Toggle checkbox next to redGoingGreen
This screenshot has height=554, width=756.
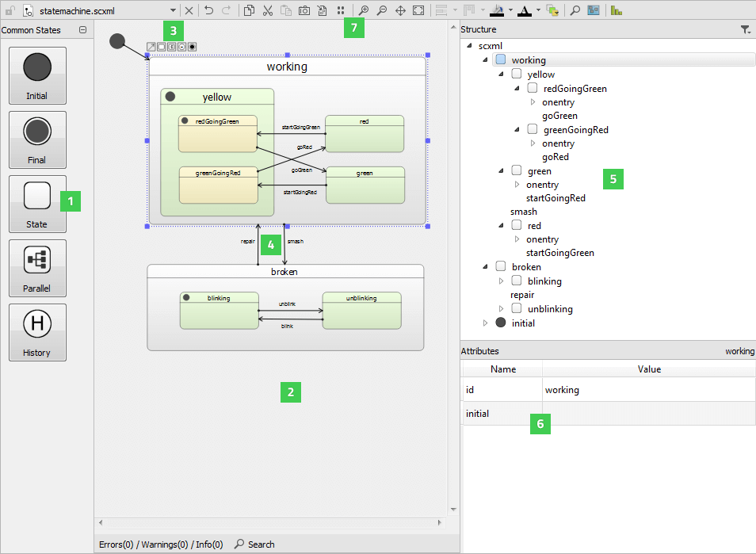pyautogui.click(x=533, y=89)
